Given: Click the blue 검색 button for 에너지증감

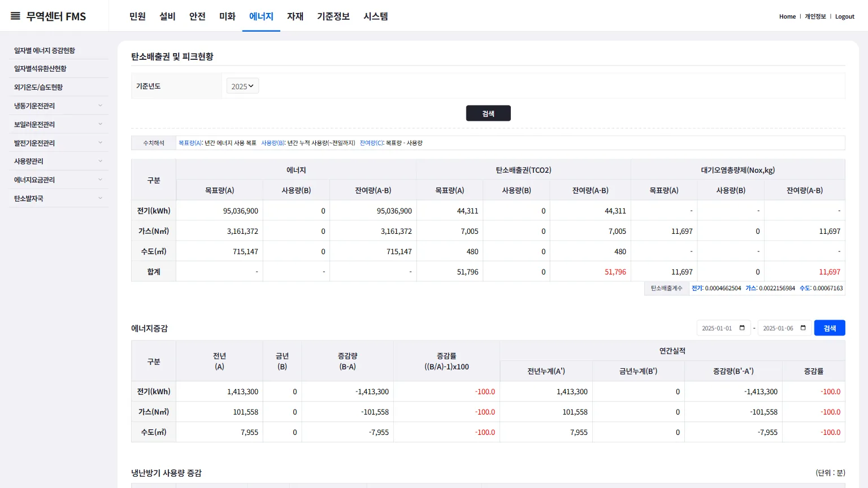Looking at the screenshot, I should (830, 328).
